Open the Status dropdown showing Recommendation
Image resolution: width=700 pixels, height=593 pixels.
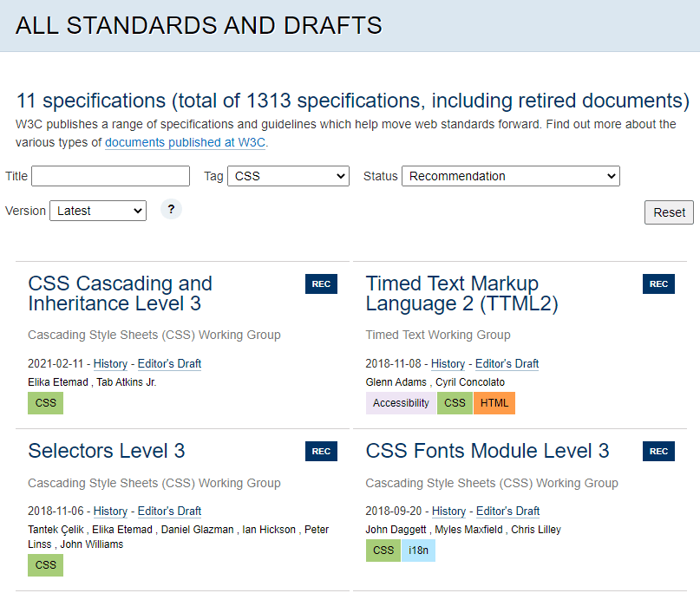[511, 176]
